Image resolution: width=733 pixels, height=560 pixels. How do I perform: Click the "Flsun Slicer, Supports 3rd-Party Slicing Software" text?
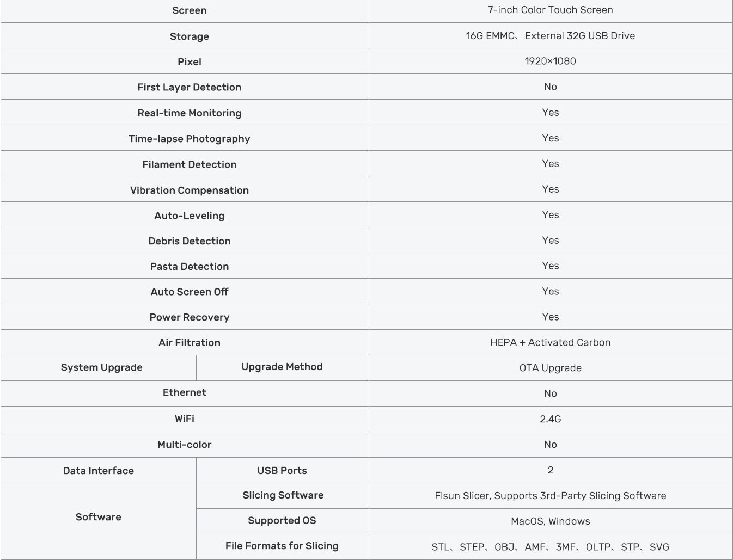[x=550, y=496]
